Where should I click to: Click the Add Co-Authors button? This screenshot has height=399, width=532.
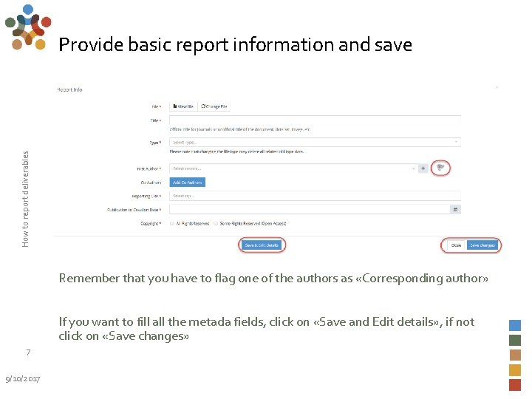coord(187,183)
